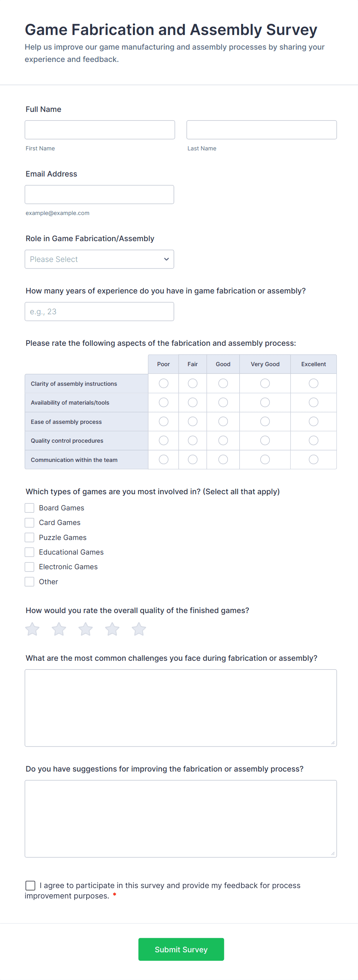358x980 pixels.
Task: Check the Electronic Games checkbox
Action: (30, 567)
